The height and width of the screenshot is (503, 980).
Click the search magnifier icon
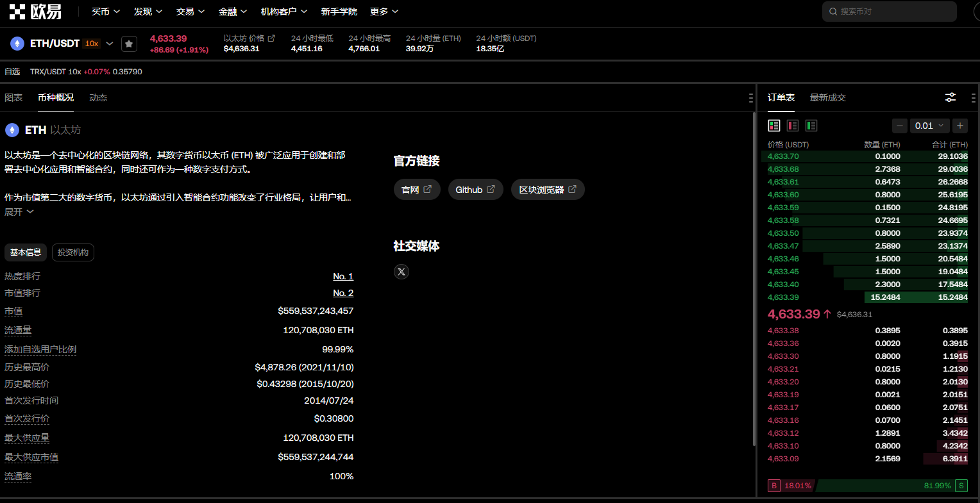[x=833, y=12]
